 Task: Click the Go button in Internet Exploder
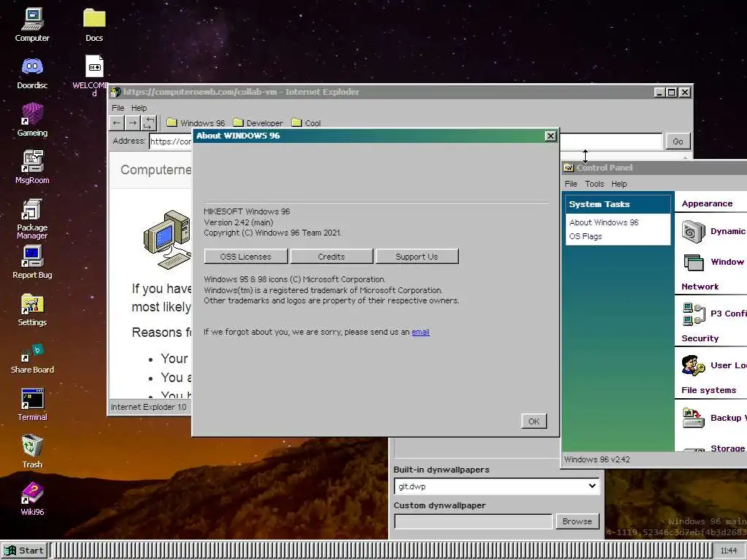(678, 141)
